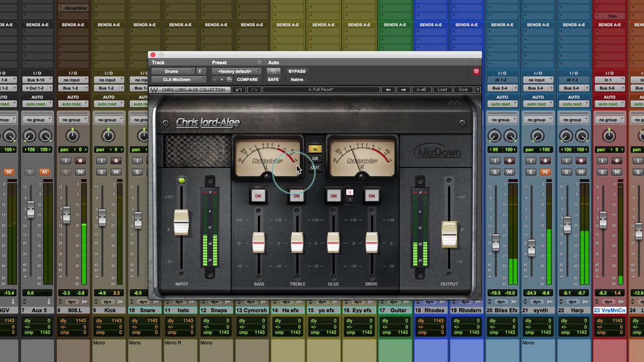This screenshot has height=362, width=644.
Task: Click the automation SAFE button
Action: point(273,79)
